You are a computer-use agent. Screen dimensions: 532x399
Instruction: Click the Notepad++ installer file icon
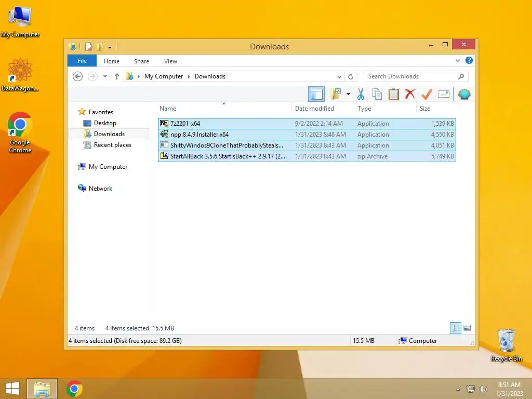pyautogui.click(x=164, y=134)
